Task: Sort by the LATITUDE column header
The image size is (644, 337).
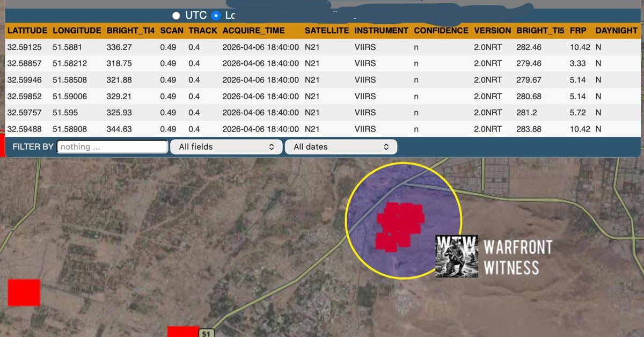Action: [27, 31]
